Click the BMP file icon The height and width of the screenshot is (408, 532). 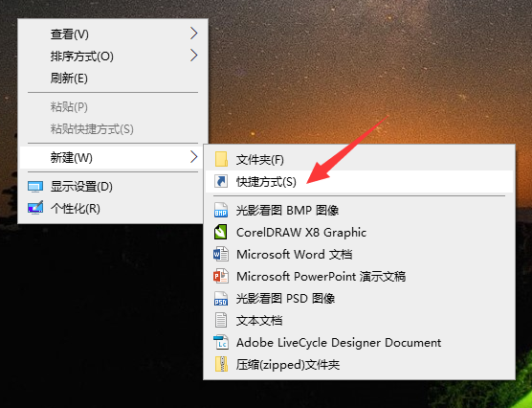(221, 210)
